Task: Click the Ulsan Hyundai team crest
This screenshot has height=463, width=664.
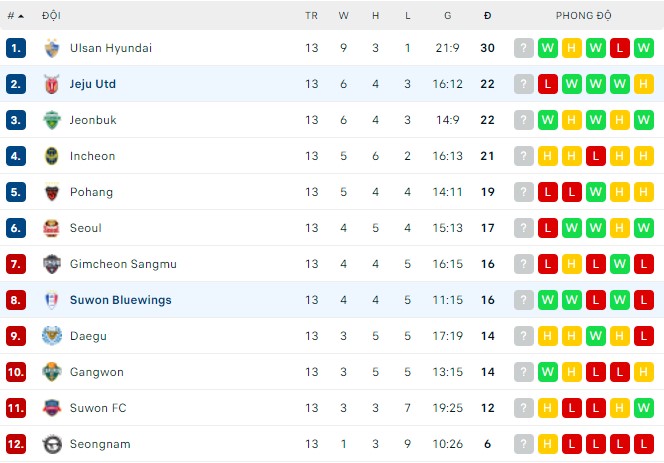Action: click(53, 48)
